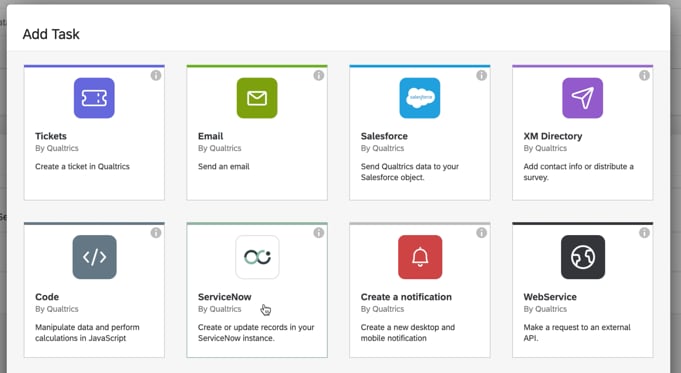Choose the ServiceNow logo icon
Screen dimensions: 681x373
pos(258,257)
